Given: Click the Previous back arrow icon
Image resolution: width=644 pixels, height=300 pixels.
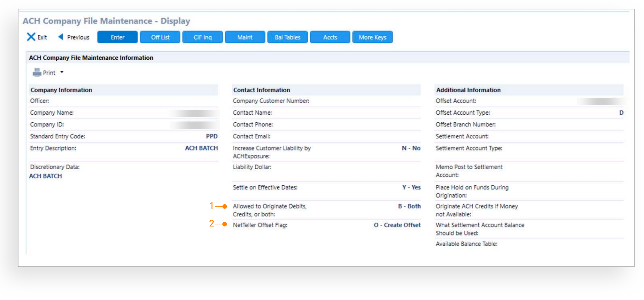Looking at the screenshot, I should coord(61,37).
